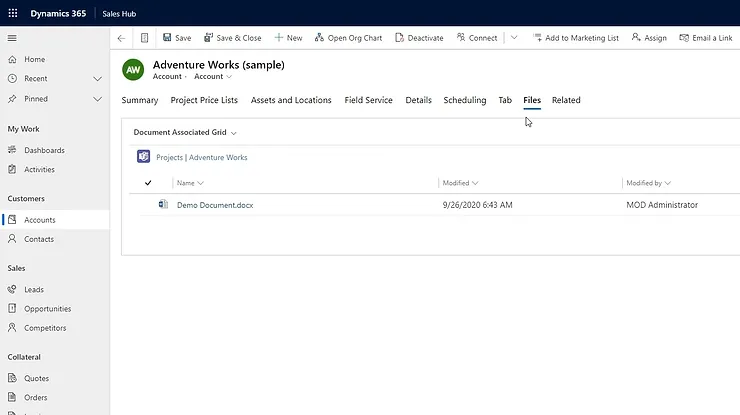The height and width of the screenshot is (415, 740).
Task: Open the Demo Document.docx link
Action: (215, 205)
